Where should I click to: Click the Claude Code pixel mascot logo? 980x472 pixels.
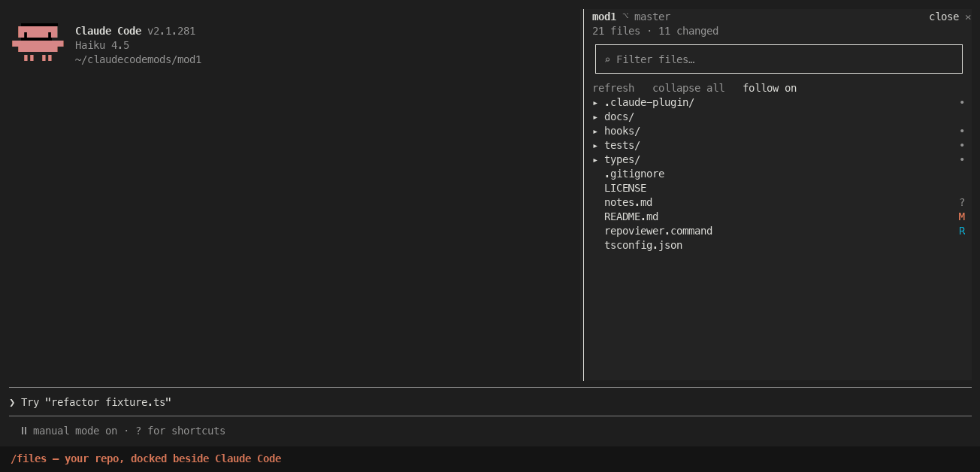click(38, 42)
